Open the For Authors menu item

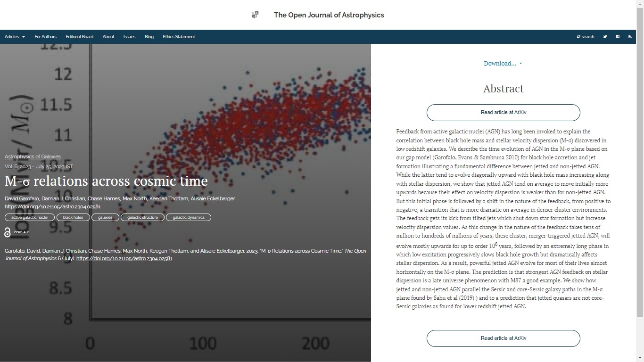coord(45,37)
